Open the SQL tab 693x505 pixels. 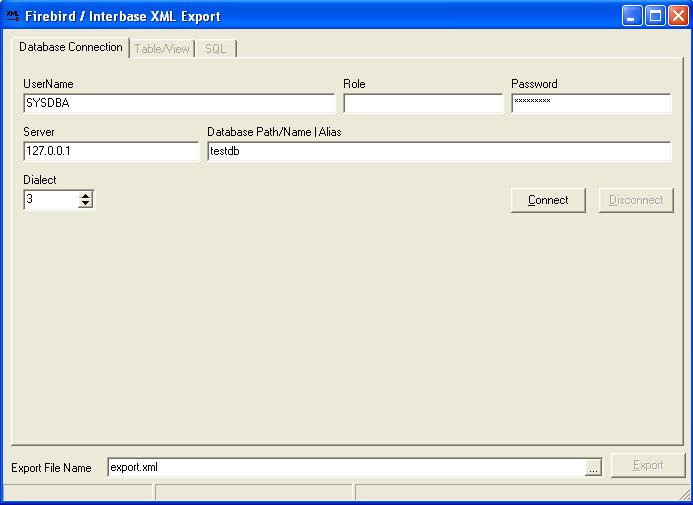click(x=215, y=48)
